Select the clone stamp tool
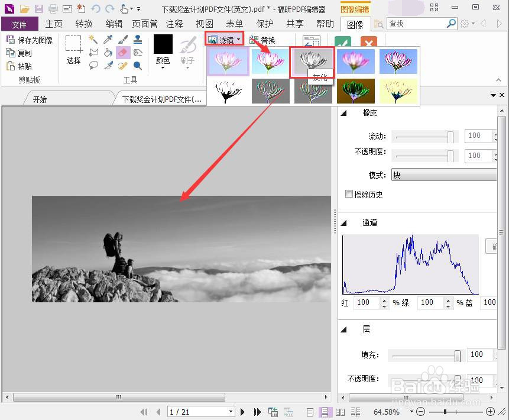The height and width of the screenshot is (420, 509). point(138,40)
